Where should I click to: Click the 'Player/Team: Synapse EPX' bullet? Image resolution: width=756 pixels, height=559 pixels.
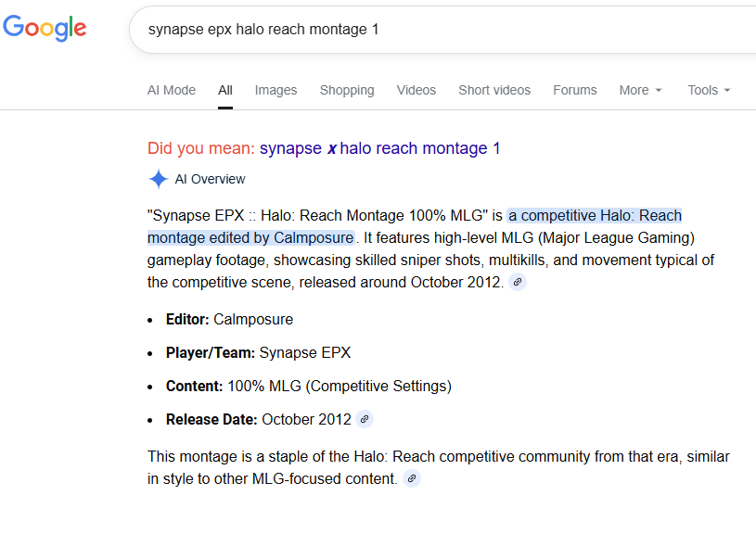click(x=259, y=353)
